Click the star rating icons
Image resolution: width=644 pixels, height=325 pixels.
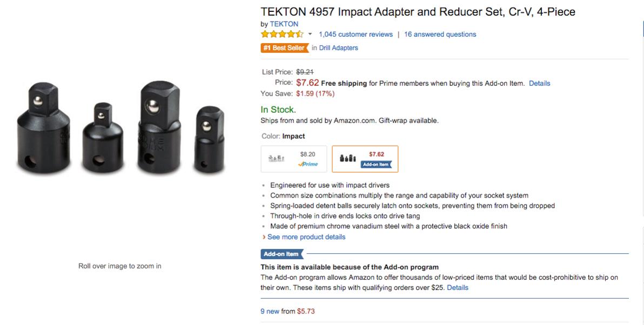pyautogui.click(x=282, y=34)
